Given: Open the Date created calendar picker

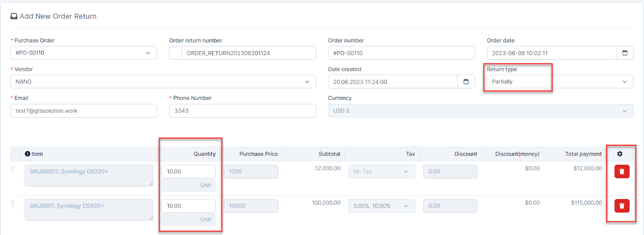Looking at the screenshot, I should click(x=466, y=82).
